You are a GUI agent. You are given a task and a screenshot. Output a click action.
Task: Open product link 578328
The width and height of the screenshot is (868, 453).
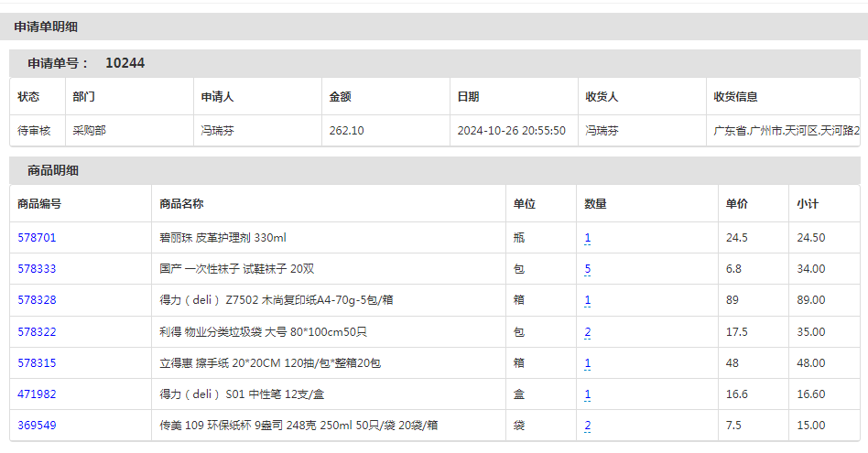click(37, 300)
